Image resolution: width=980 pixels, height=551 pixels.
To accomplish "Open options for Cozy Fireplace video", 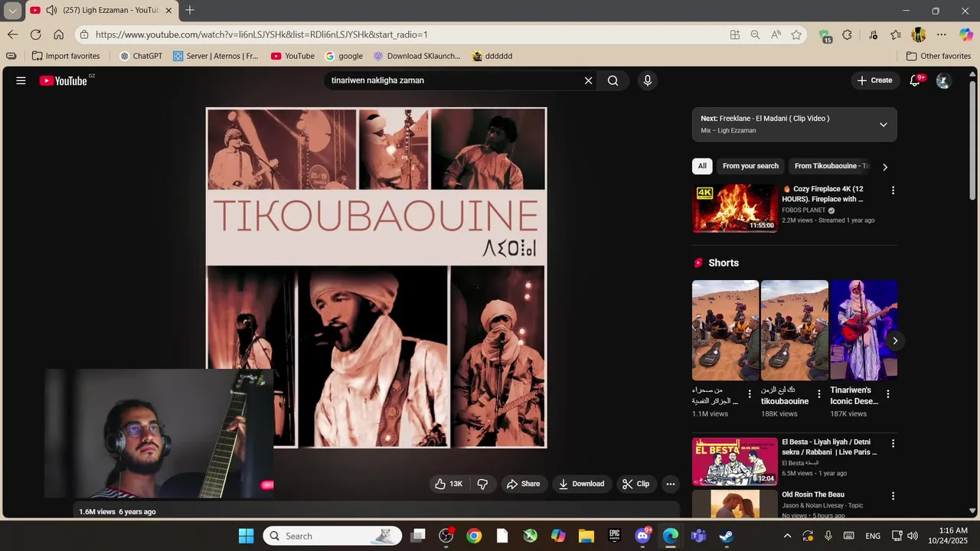I will [x=893, y=191].
